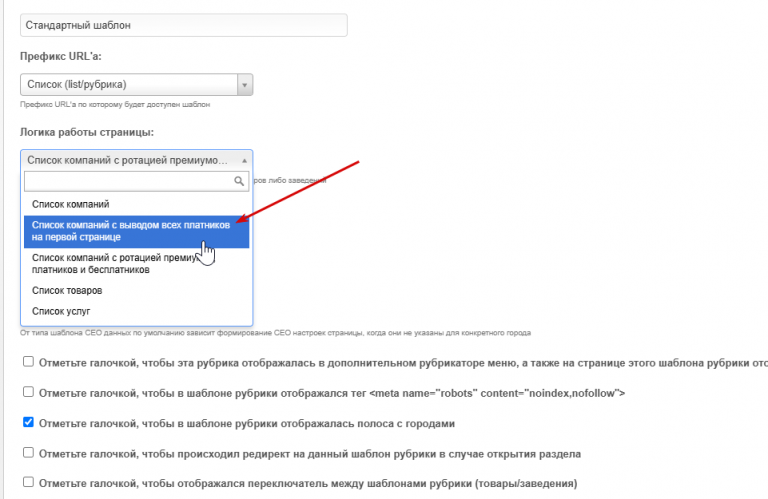Image resolution: width=768 pixels, height=499 pixels.
Task: Click the dropdown search input field
Action: (137, 181)
